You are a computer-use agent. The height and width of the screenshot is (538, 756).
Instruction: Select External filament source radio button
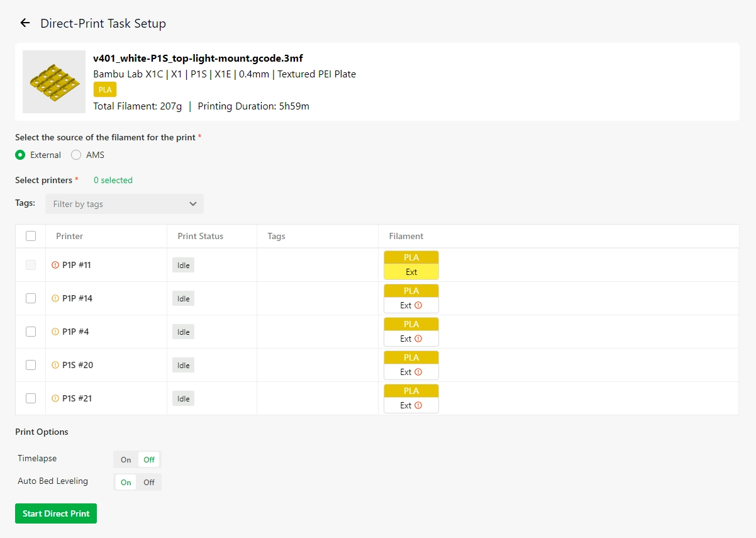click(20, 155)
